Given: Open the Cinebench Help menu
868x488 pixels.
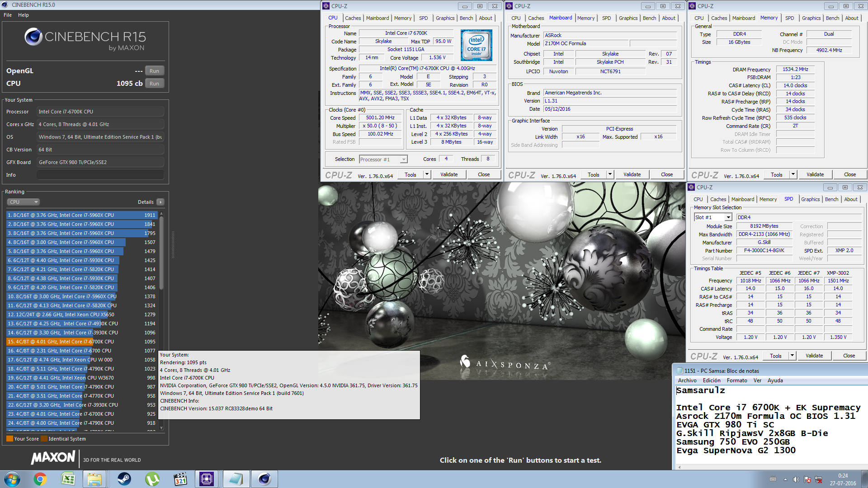Looking at the screenshot, I should pyautogui.click(x=24, y=15).
